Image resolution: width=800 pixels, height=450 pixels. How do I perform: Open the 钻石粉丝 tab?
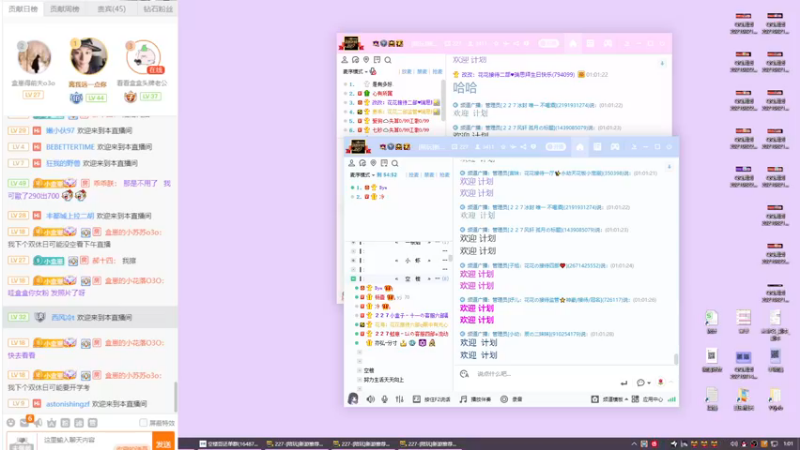[x=158, y=9]
